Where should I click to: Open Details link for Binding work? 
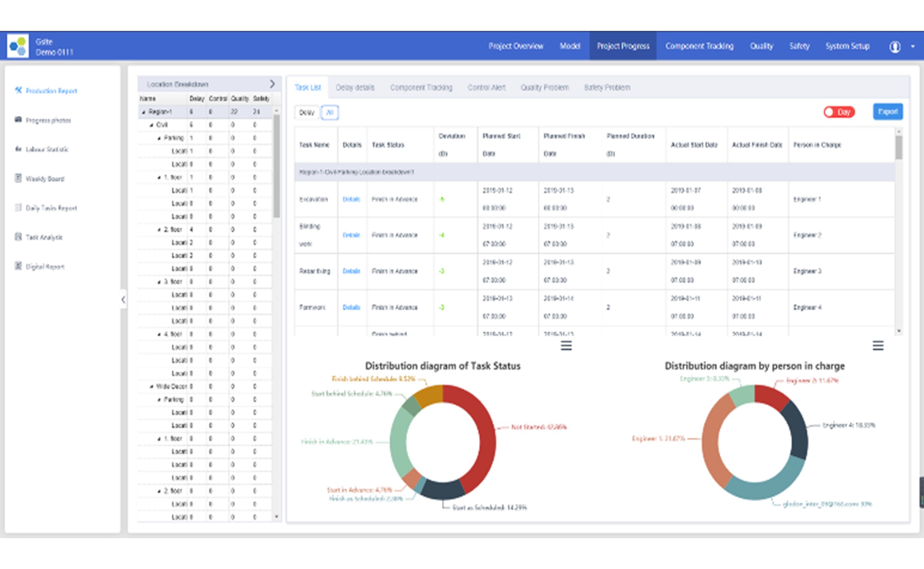(351, 235)
